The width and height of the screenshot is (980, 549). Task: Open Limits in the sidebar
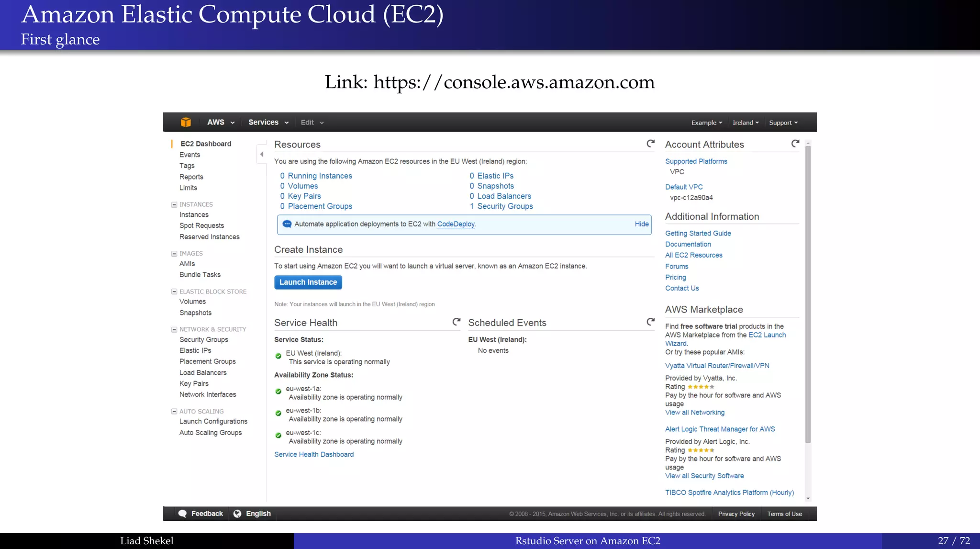(x=188, y=188)
